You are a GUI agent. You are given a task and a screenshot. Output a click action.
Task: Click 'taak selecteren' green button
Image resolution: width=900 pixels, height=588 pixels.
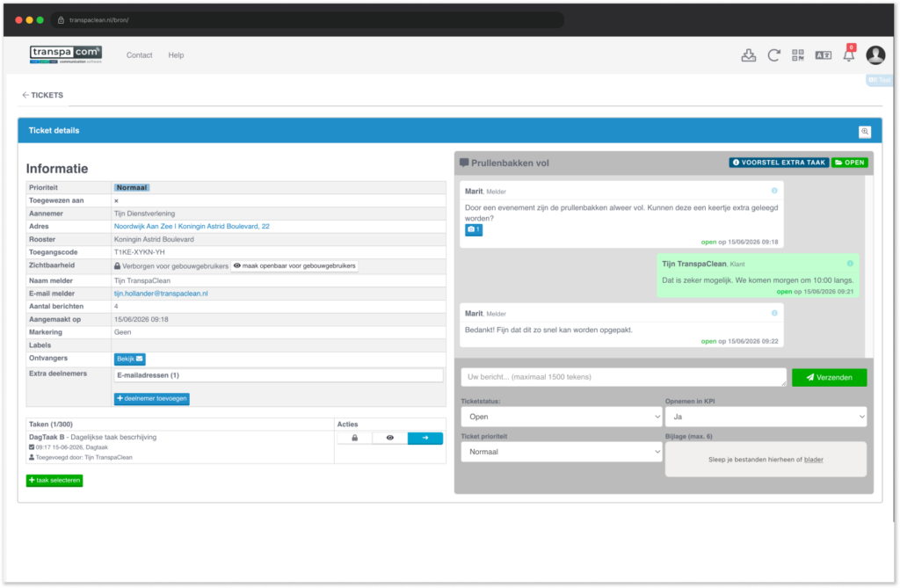click(x=54, y=481)
